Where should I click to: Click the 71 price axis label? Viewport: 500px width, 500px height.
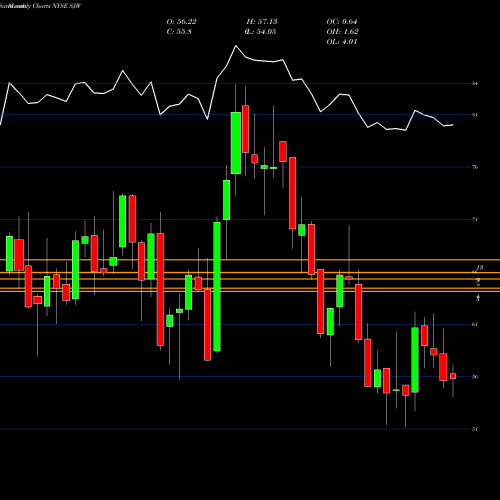coord(475,219)
